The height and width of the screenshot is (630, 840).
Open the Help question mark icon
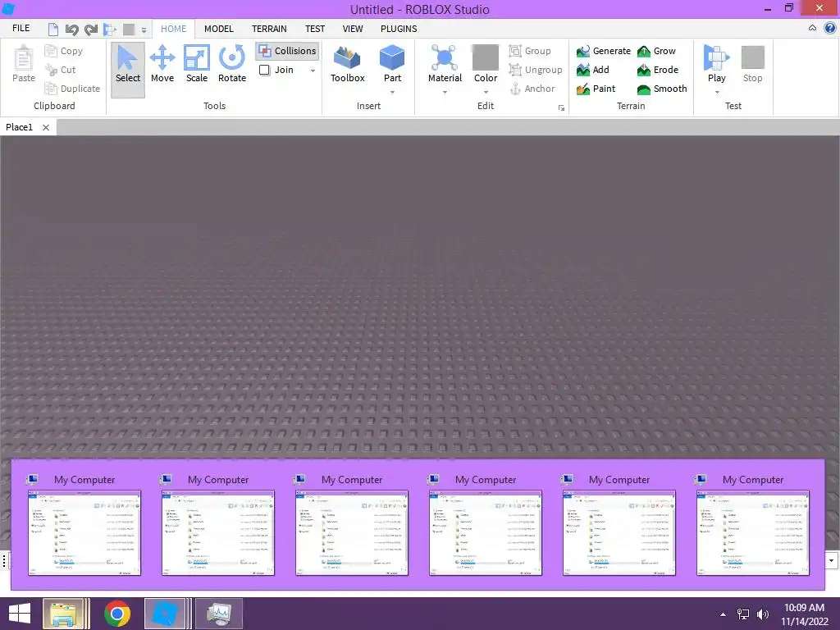pyautogui.click(x=830, y=29)
